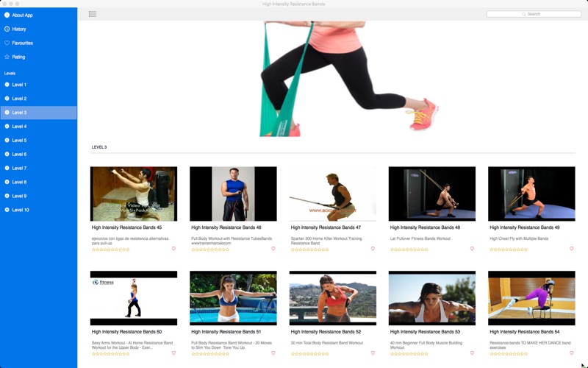
Task: Focus the Search field in toolbar
Action: 534,14
